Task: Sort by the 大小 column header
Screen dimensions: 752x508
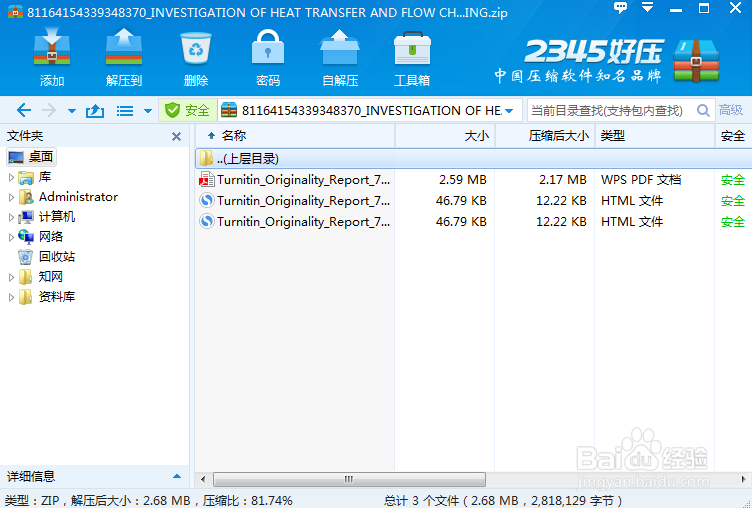Action: pyautogui.click(x=445, y=136)
